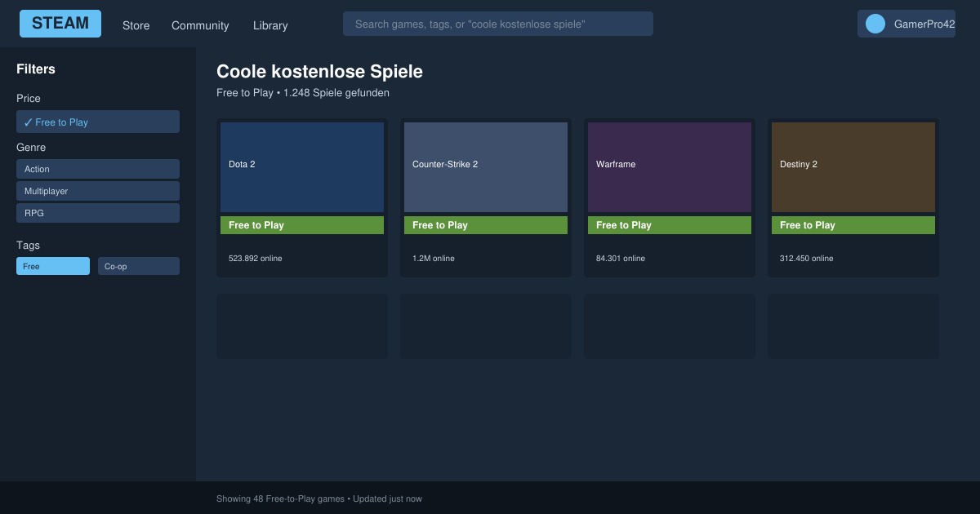Click the 312.450 online text
Image resolution: width=980 pixels, height=514 pixels.
tap(807, 259)
